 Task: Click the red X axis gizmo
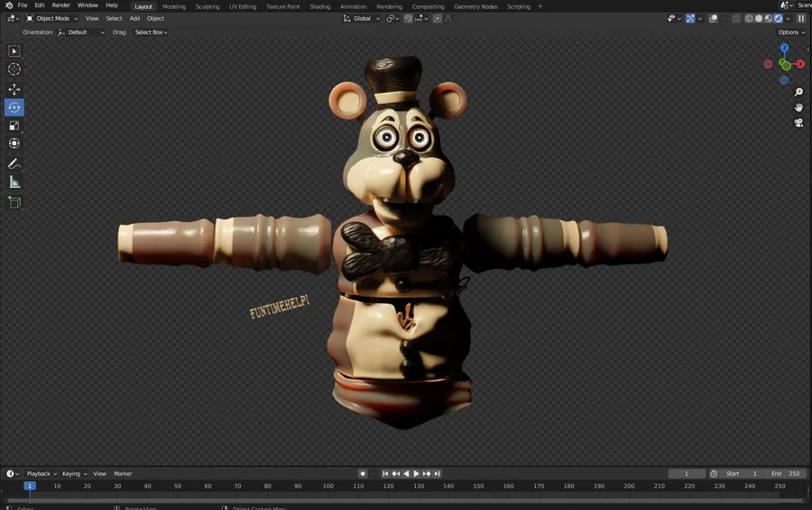pos(800,64)
